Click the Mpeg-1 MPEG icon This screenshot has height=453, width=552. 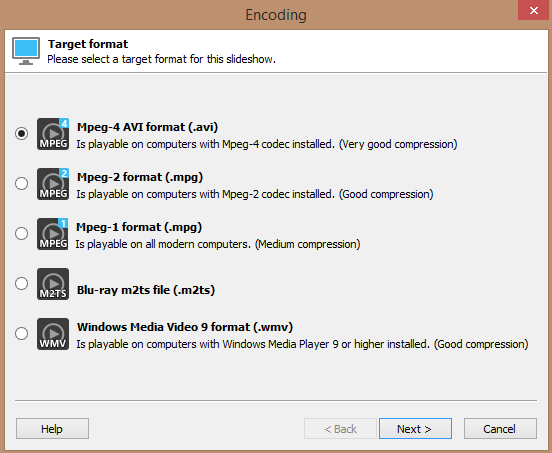tap(53, 234)
